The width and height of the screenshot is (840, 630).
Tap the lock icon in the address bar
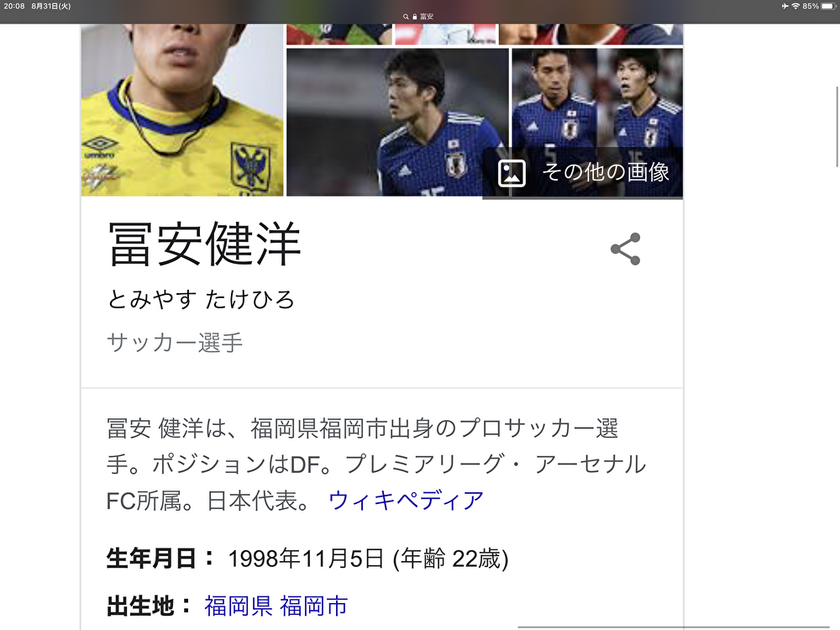(414, 17)
